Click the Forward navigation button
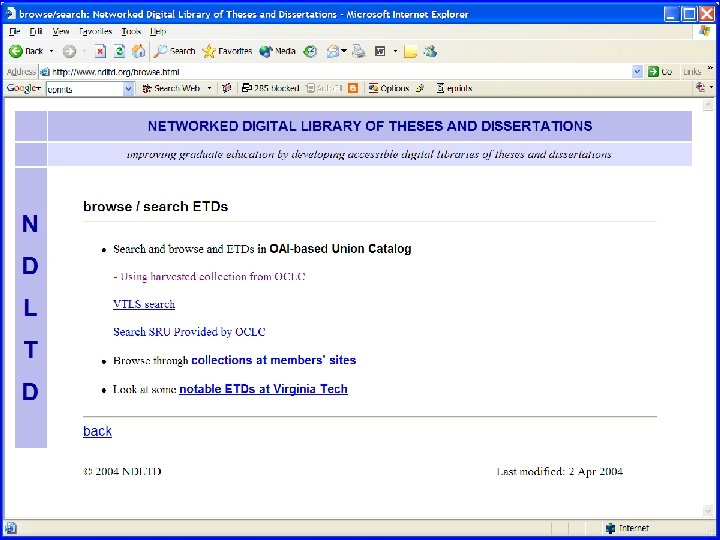 (x=69, y=51)
